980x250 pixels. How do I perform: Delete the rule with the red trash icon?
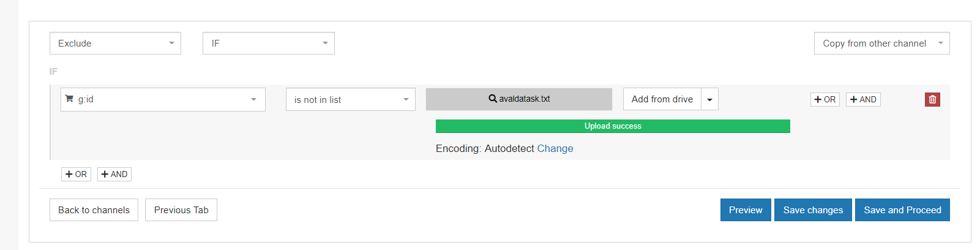pyautogui.click(x=932, y=99)
